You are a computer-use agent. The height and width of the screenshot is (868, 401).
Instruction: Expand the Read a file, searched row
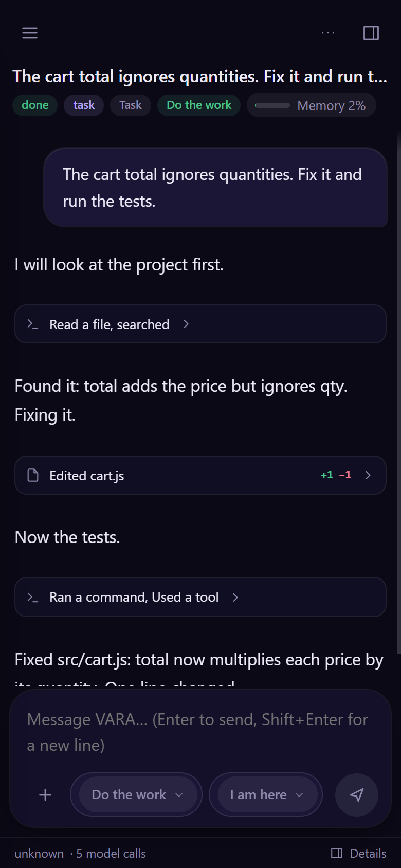click(x=200, y=324)
